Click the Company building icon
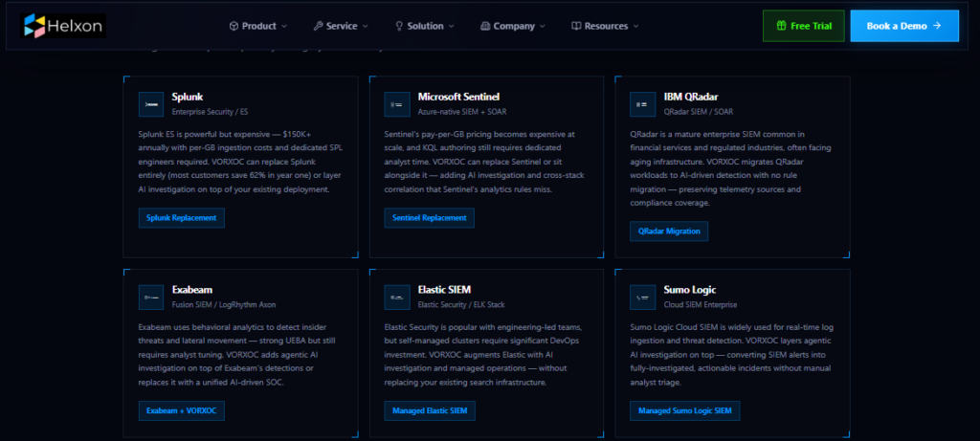 coord(485,26)
